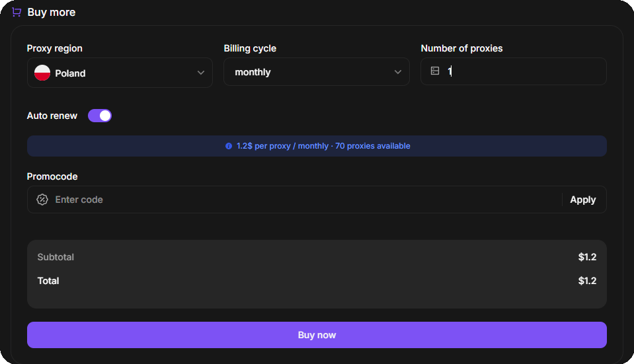Click the shopping cart icon beside Buy more
The height and width of the screenshot is (364, 634).
[x=17, y=12]
